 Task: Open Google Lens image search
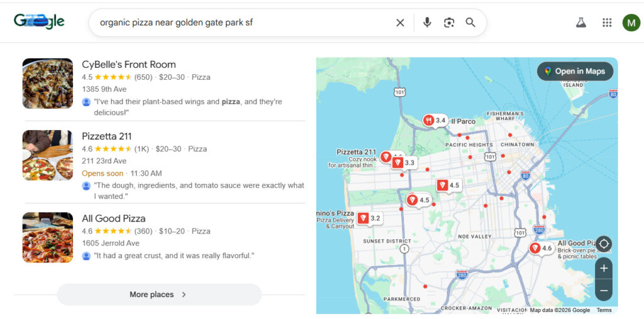(448, 23)
